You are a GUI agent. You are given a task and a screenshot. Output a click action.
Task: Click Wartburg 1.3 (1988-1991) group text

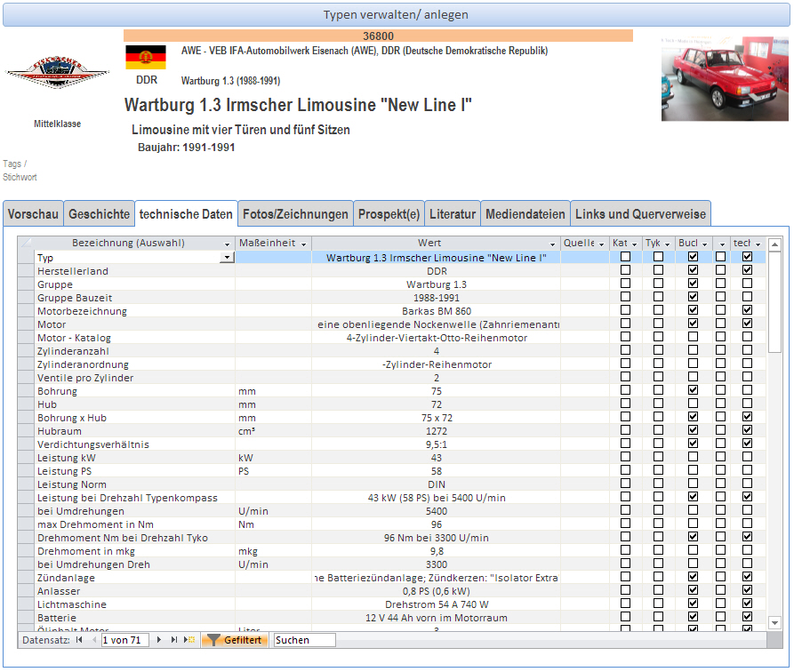(x=230, y=81)
